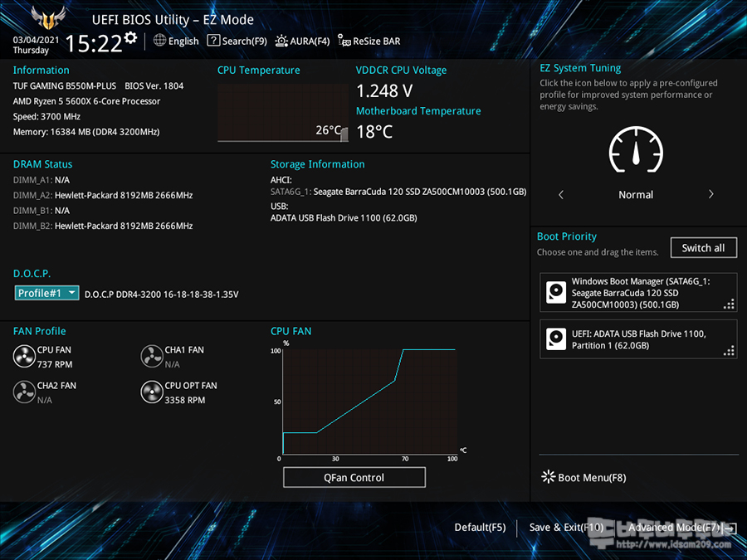Click ADATA USB Flash Drive 1100 storage entry
This screenshot has width=747, height=560.
pos(344,217)
